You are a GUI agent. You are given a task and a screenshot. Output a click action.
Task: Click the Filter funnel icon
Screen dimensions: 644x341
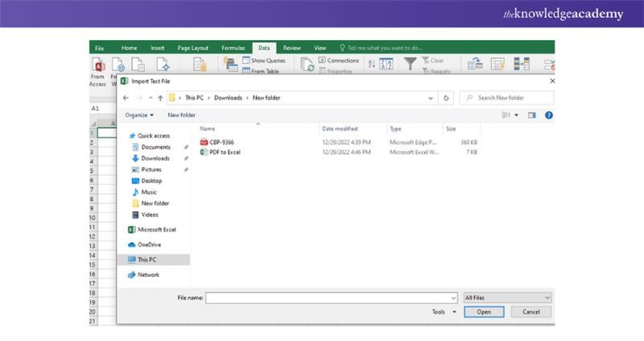point(411,64)
